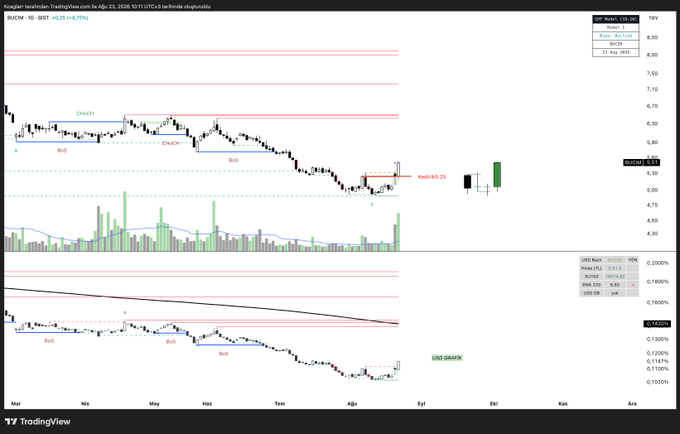Image resolution: width=680 pixels, height=434 pixels.
Task: Click the 4,30 price axis label
Action: [x=652, y=234]
